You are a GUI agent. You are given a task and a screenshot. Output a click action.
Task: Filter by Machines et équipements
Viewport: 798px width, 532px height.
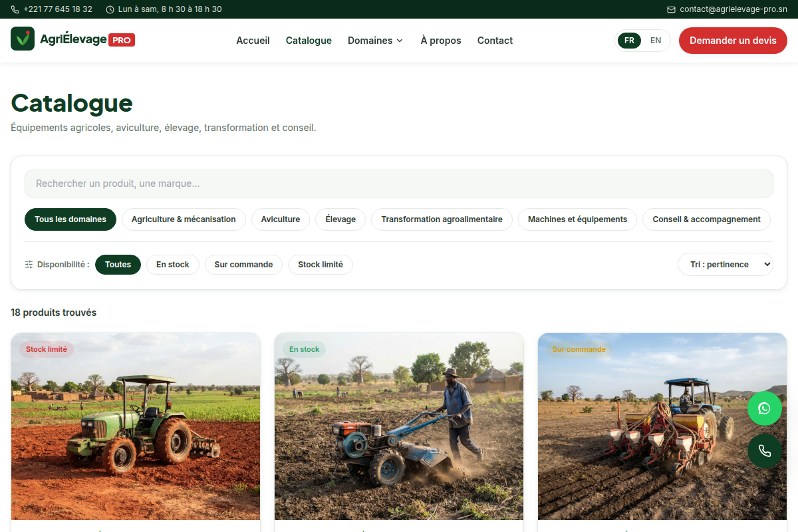click(577, 219)
